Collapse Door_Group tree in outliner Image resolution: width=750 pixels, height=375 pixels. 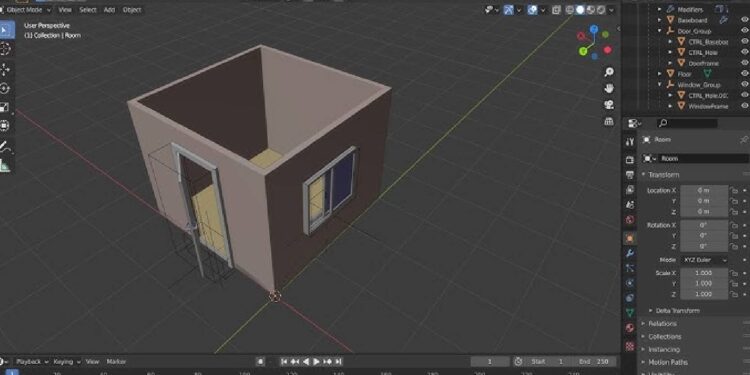click(x=660, y=31)
